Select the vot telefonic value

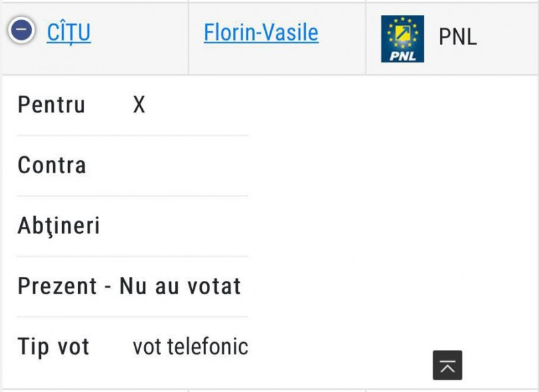click(x=191, y=346)
